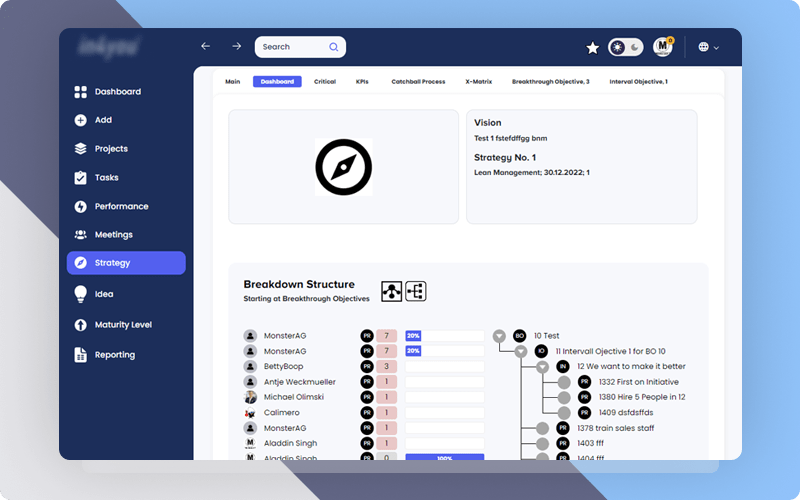Viewport: 800px width, 500px height.
Task: Click the Strategy No. 1 heading
Action: [505, 158]
